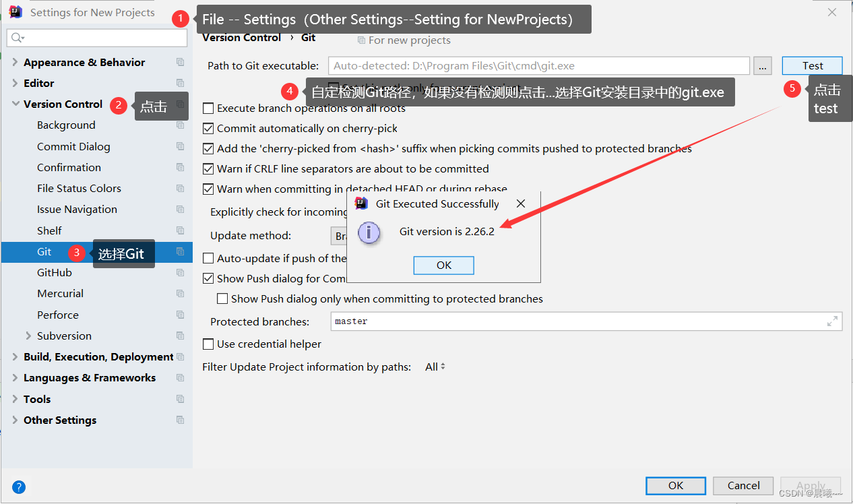Expand the Editor section
853x504 pixels.
15,83
